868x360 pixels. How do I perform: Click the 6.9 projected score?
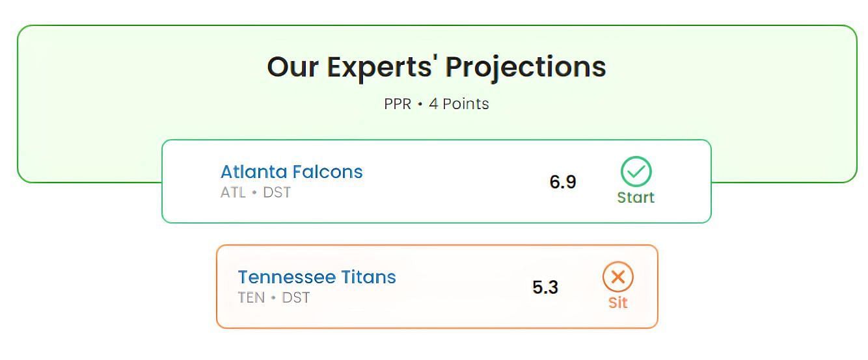[563, 182]
